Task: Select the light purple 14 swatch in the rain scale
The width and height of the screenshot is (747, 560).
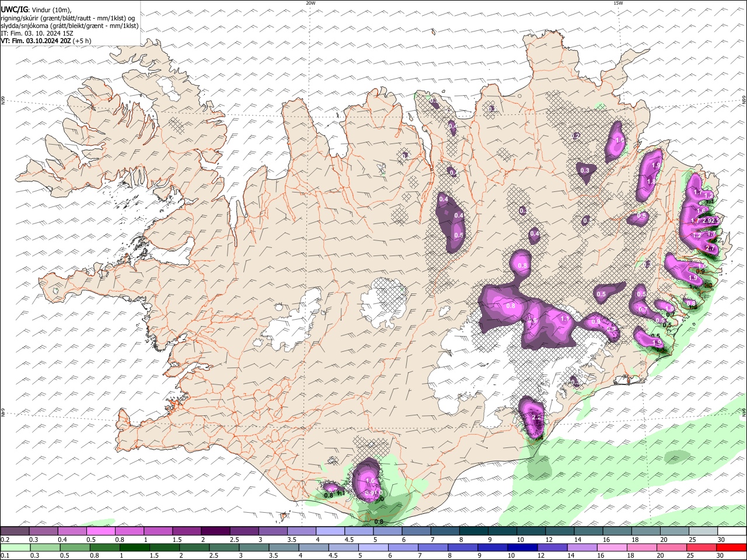Action: coord(582,547)
